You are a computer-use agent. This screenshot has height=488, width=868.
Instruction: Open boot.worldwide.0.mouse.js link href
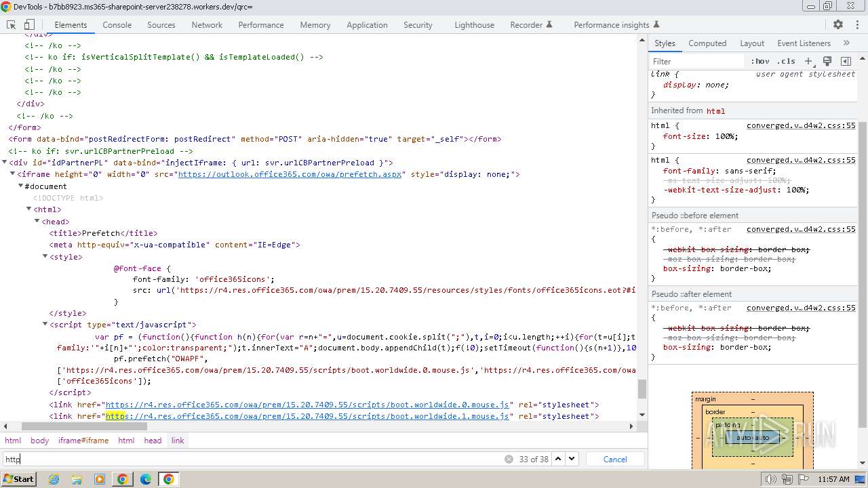click(307, 405)
